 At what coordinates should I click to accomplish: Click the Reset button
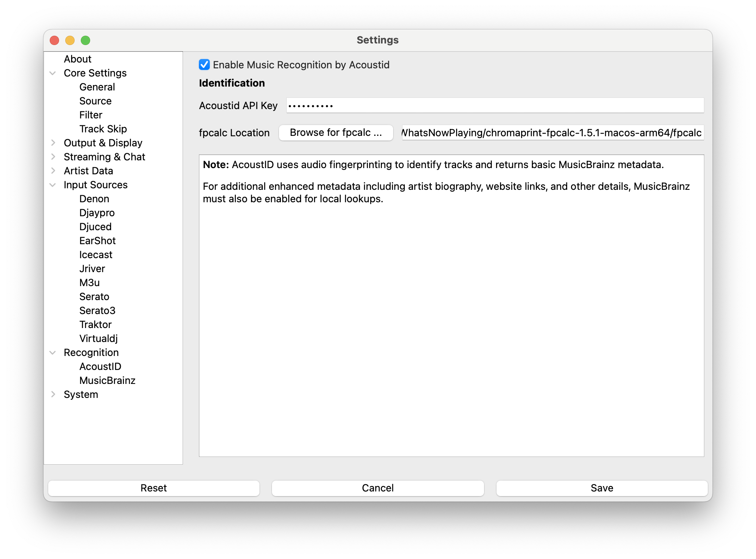(x=154, y=488)
